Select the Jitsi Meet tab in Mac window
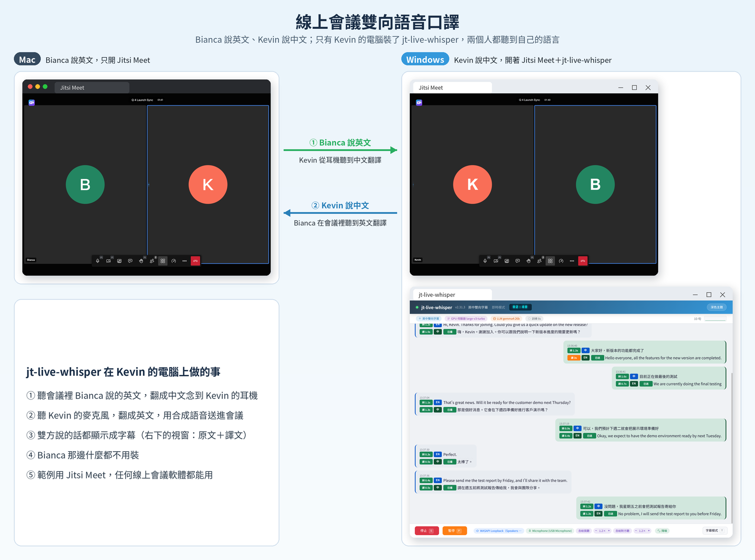Screen dimensions: 755x560 pyautogui.click(x=92, y=87)
